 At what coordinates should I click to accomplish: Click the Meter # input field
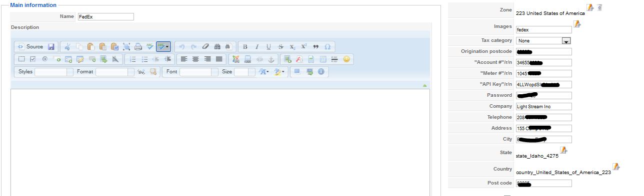[544, 73]
